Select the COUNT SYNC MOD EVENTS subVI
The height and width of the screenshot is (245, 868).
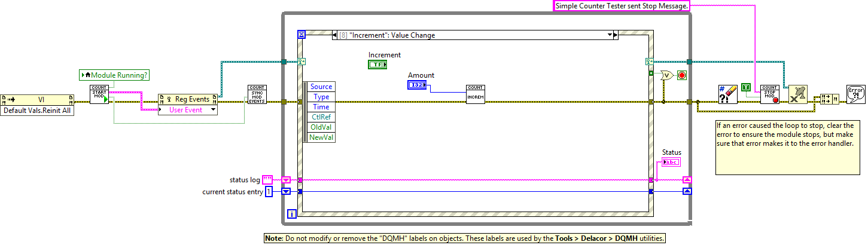(x=257, y=94)
